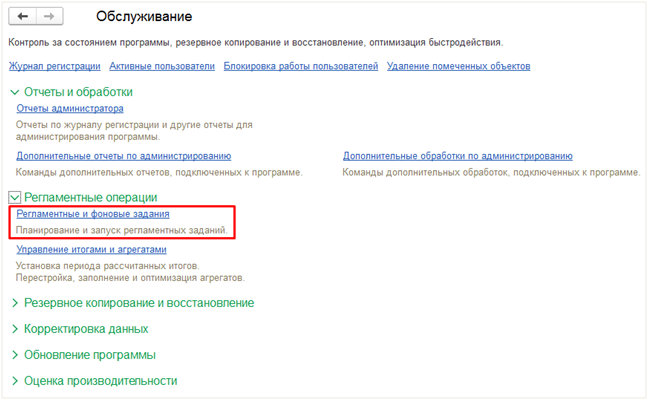Click the Планирование и запуск регламентных заданий description

click(122, 230)
